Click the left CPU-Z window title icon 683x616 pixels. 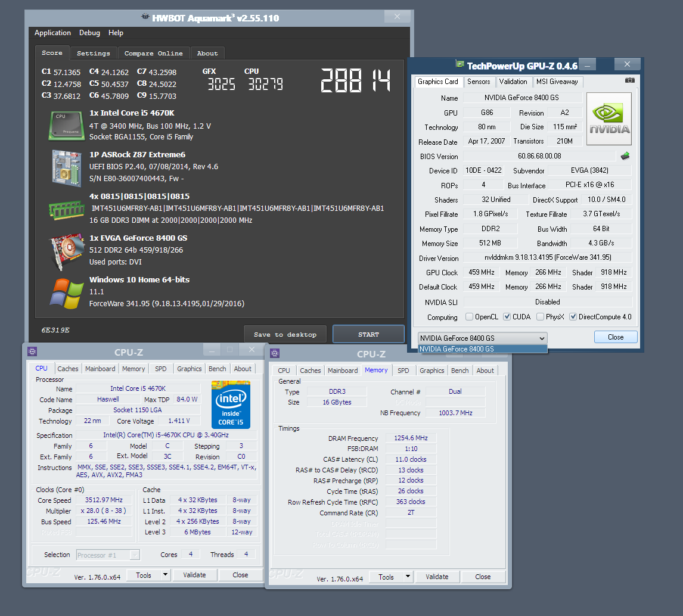click(32, 351)
